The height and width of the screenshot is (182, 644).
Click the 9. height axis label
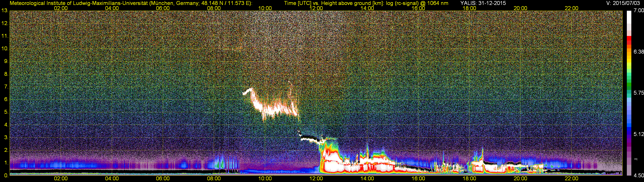click(x=6, y=61)
